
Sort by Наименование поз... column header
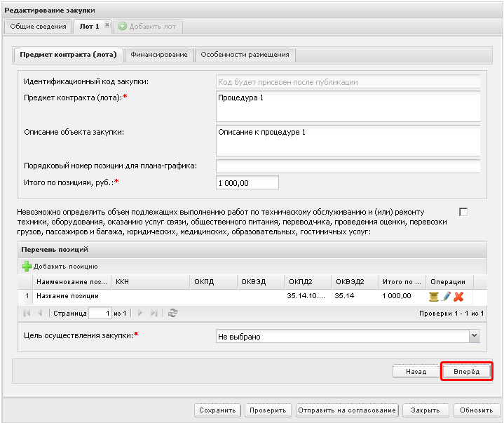click(x=71, y=282)
